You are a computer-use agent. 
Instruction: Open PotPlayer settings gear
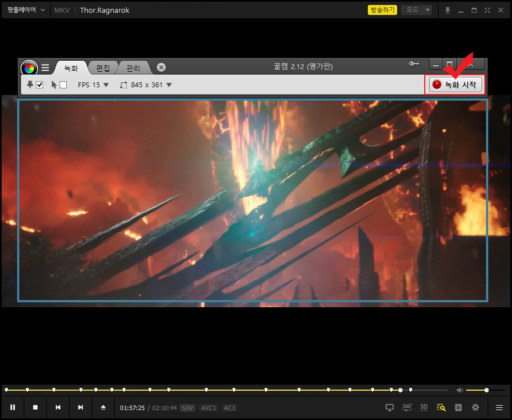[476, 407]
